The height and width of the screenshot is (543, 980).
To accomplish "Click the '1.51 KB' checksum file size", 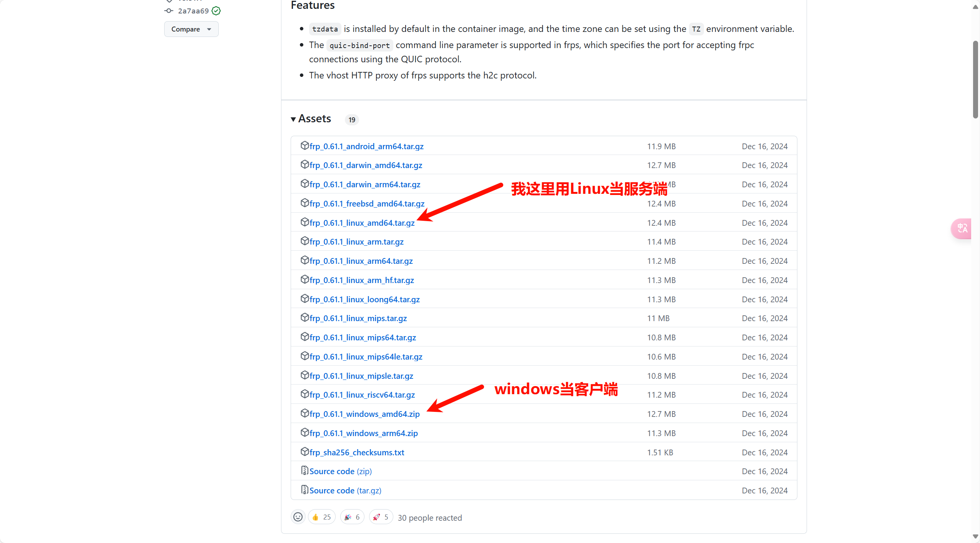I will (660, 452).
